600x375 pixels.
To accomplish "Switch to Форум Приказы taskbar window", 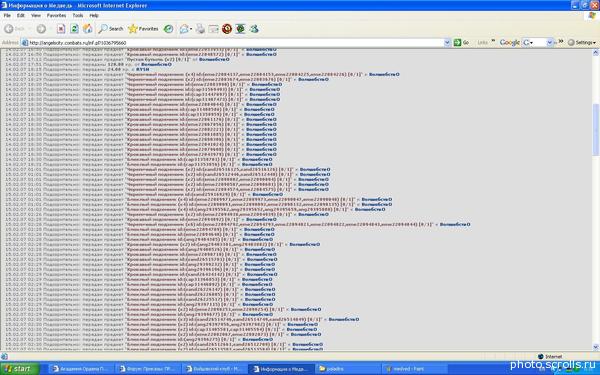I will (148, 369).
